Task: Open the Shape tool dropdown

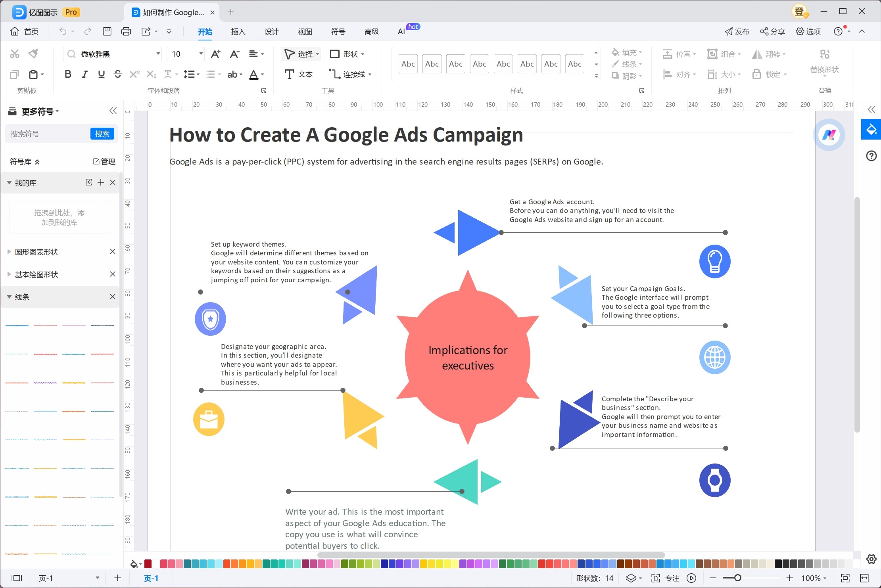Action: click(363, 54)
